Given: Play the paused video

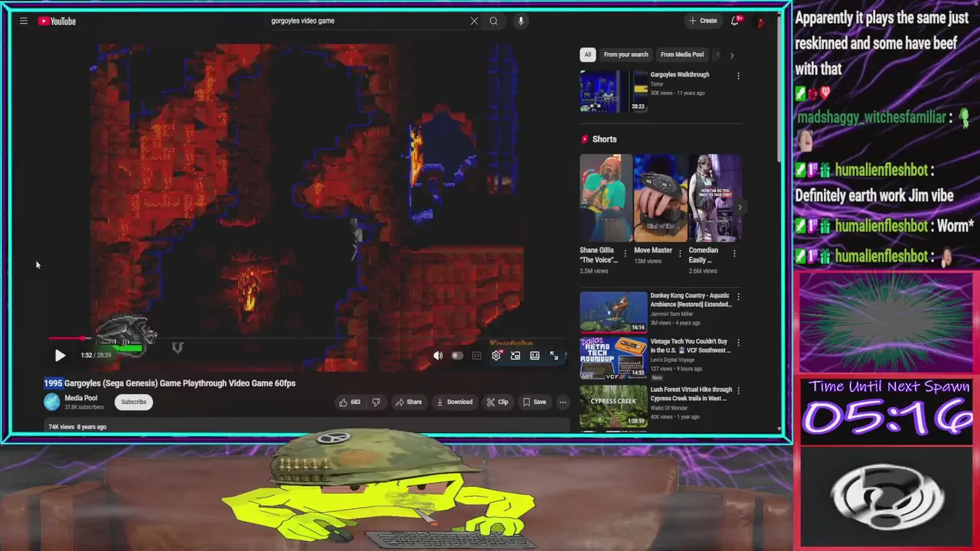Looking at the screenshot, I should tap(60, 355).
